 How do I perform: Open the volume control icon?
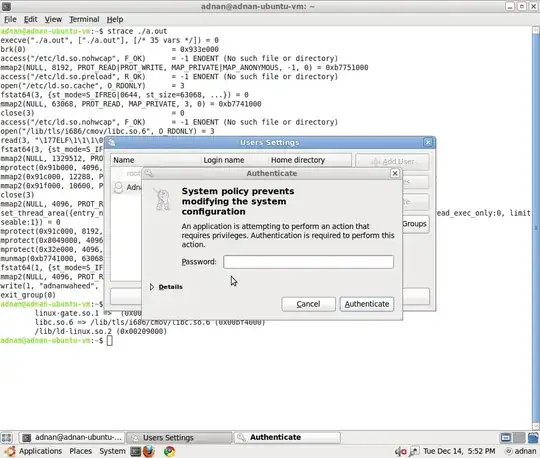tap(401, 451)
